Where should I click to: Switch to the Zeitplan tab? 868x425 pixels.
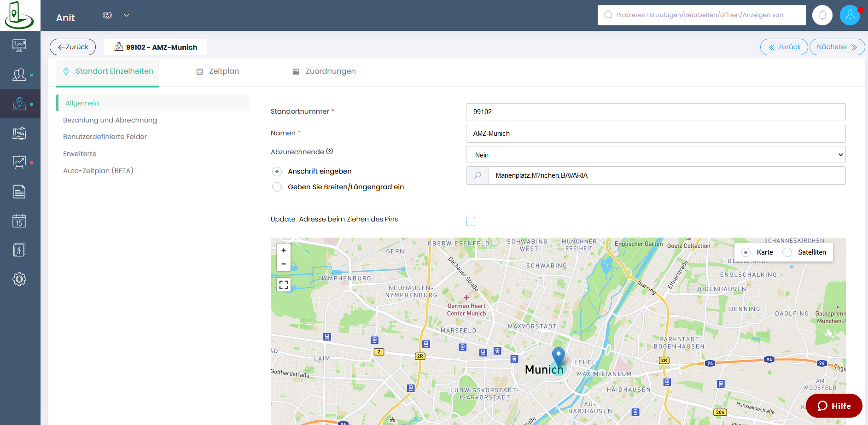coord(218,71)
